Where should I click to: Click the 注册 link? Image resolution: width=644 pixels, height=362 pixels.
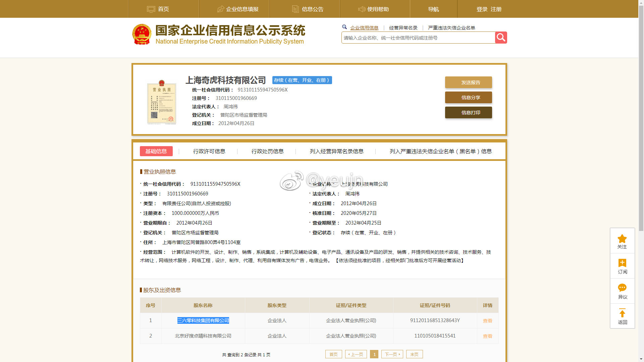point(496,9)
